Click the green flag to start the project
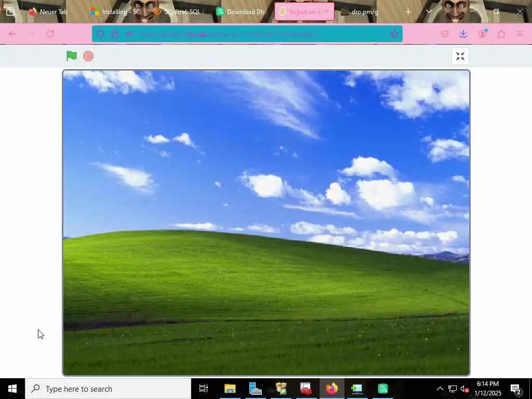The image size is (532, 399). tap(72, 56)
